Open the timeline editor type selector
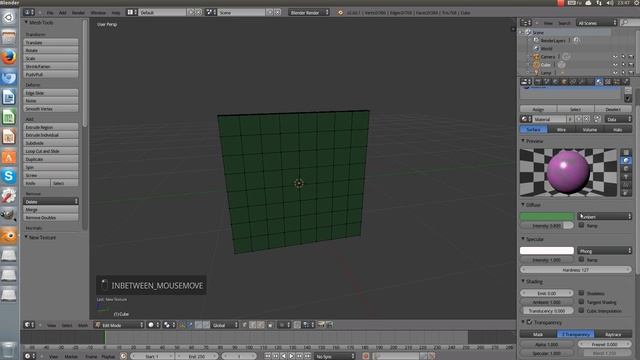This screenshot has height=360, width=640. click(x=29, y=356)
